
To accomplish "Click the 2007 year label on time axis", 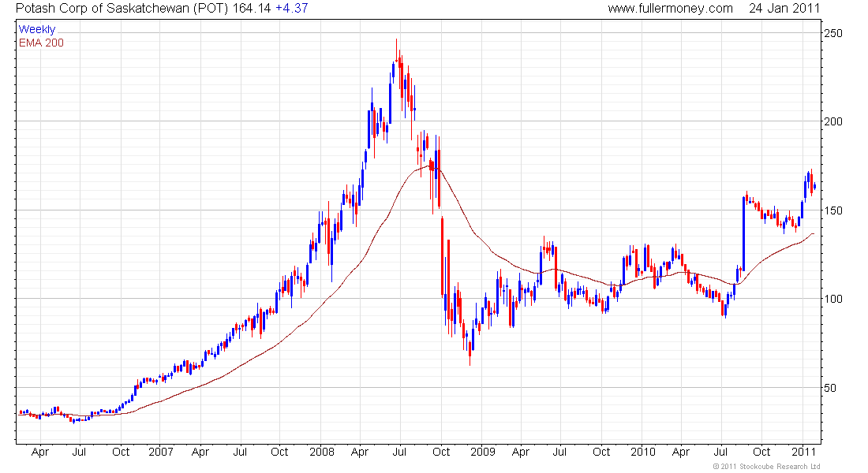I will point(160,452).
